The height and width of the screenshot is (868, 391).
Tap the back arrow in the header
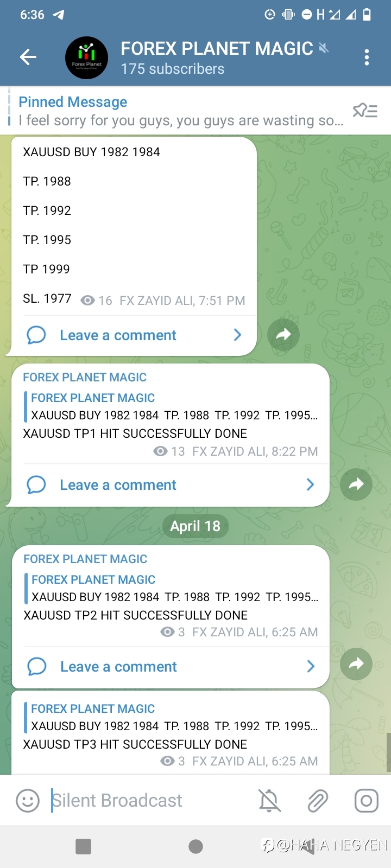tap(28, 57)
